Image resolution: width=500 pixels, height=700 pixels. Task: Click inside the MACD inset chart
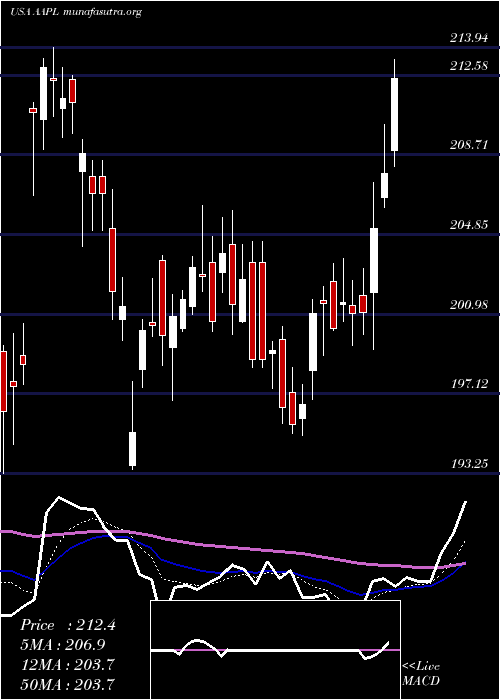(275, 650)
